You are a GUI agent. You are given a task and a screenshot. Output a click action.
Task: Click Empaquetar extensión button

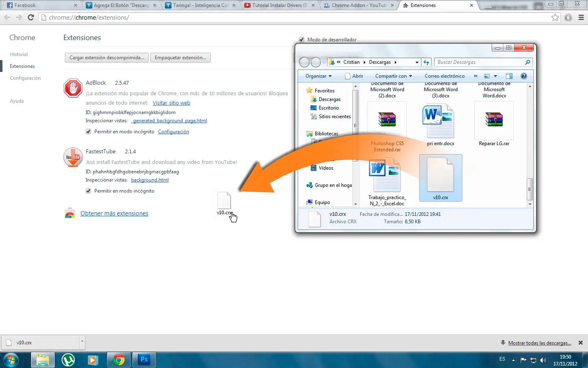coord(180,58)
